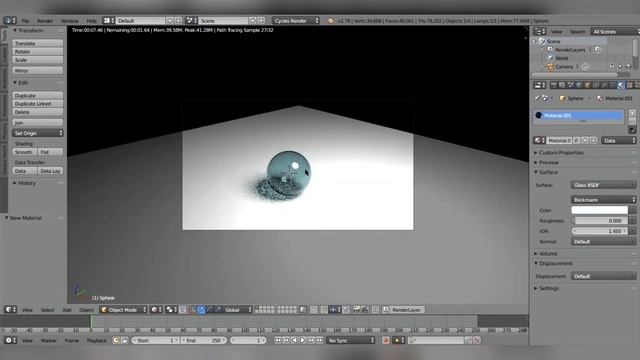Open Render Layers properties tab icon

tap(562, 85)
